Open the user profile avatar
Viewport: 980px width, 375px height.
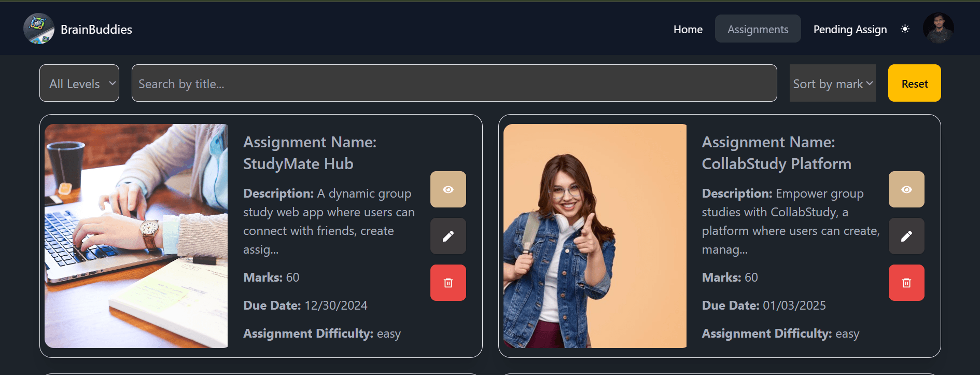point(938,29)
